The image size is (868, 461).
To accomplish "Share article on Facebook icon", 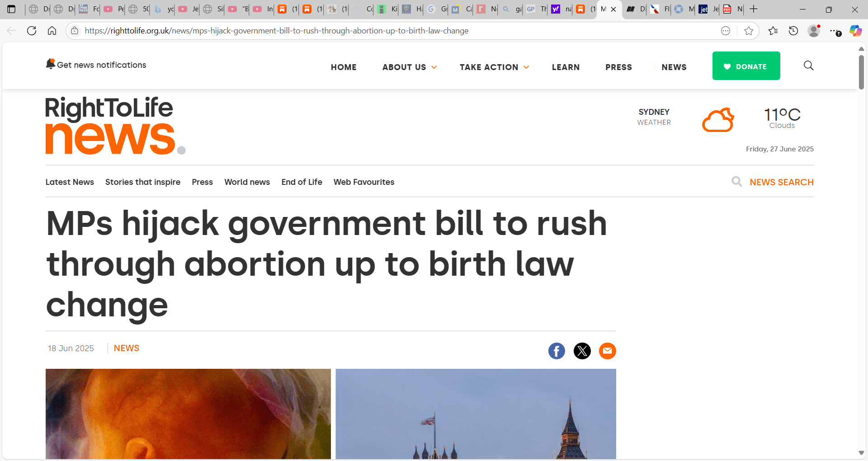I will [557, 351].
